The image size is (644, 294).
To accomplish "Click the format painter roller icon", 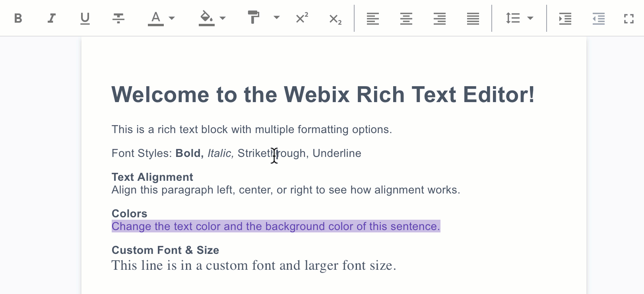I will click(253, 18).
